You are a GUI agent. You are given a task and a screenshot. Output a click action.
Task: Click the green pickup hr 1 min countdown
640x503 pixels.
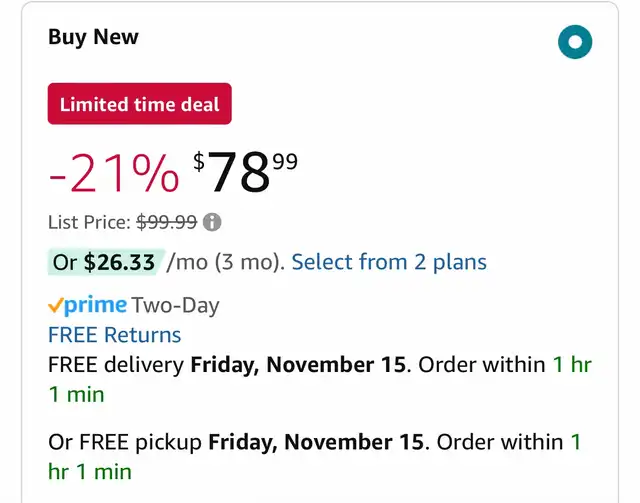90,472
